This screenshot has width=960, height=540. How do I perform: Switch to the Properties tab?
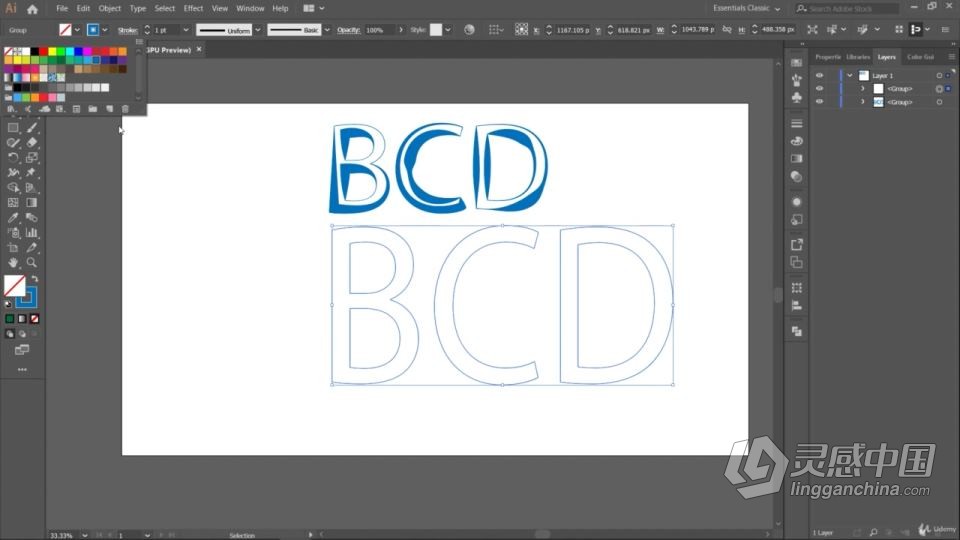[828, 57]
